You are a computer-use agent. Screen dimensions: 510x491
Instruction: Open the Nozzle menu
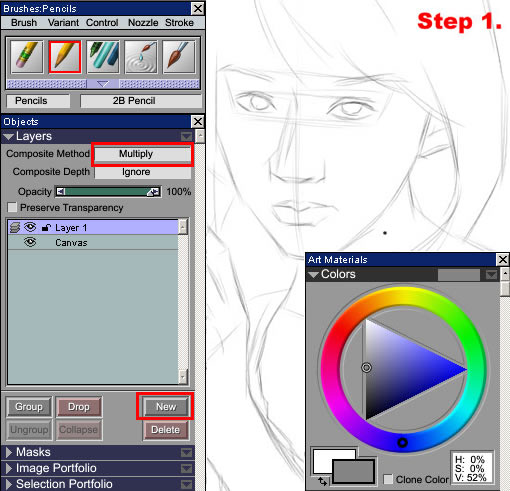(x=143, y=23)
